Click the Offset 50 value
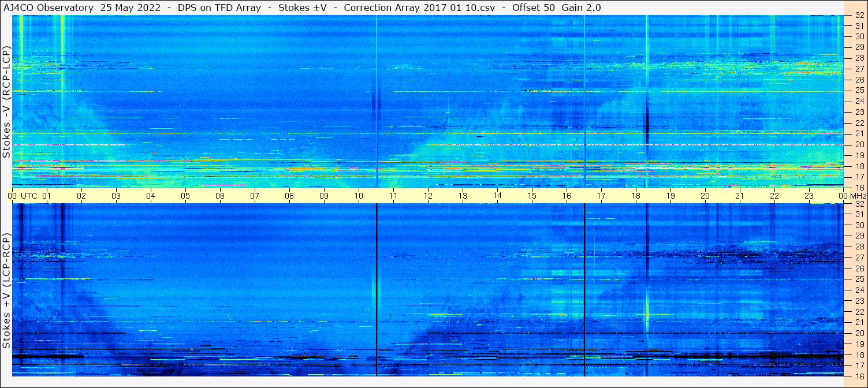The image size is (868, 388). pos(534,8)
